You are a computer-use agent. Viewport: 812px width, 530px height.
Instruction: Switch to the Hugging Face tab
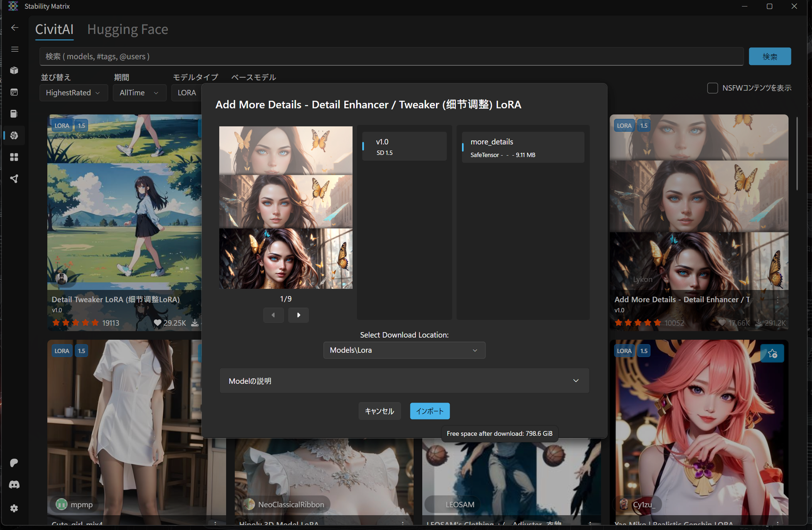[x=128, y=29]
